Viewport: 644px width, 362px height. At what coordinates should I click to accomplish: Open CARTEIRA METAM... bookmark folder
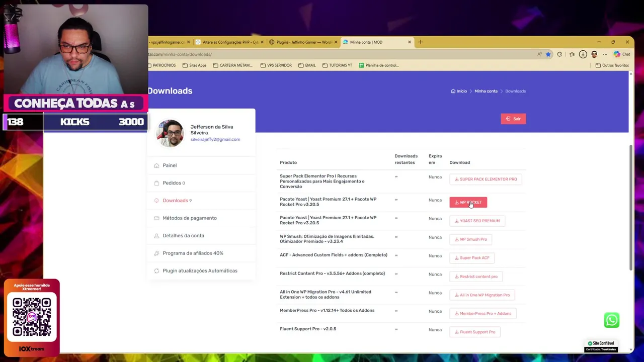click(x=232, y=65)
